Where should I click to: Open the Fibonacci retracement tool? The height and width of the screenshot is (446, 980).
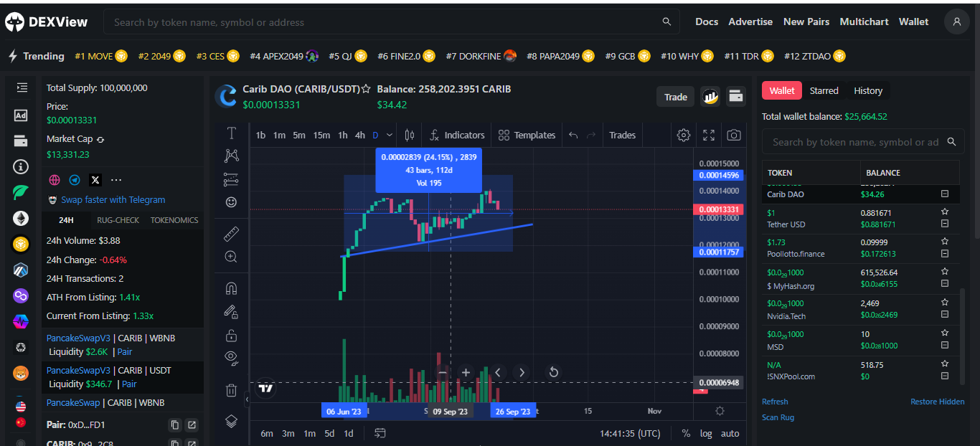click(x=232, y=179)
